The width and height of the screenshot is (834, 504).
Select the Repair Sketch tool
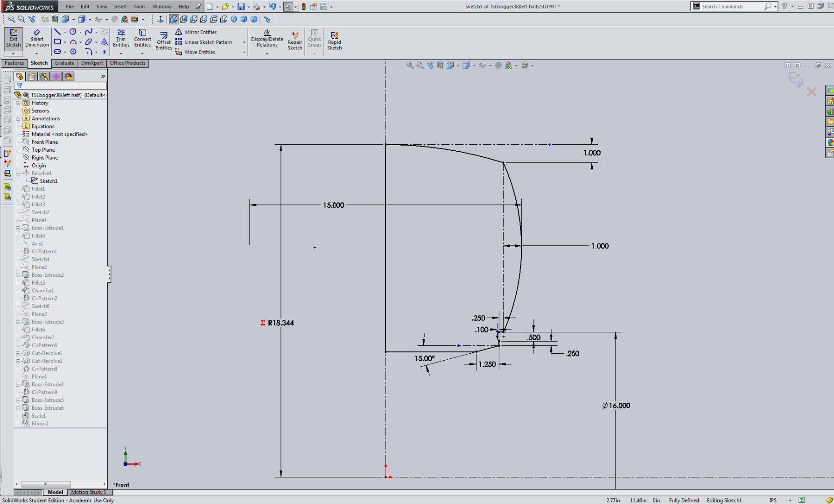(x=295, y=40)
